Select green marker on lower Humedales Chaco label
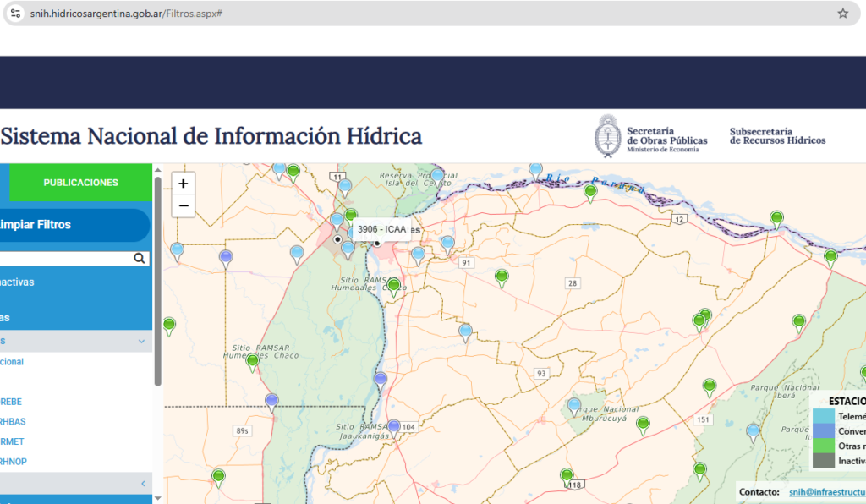This screenshot has height=504, width=866. 252,362
